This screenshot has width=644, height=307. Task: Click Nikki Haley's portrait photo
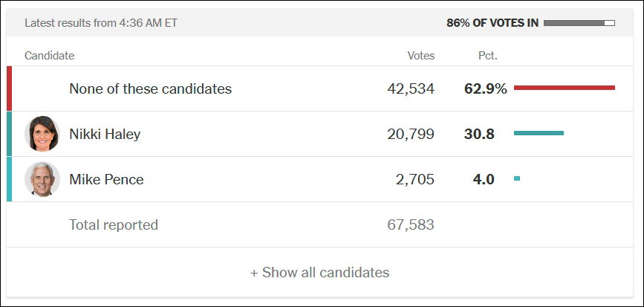click(42, 134)
